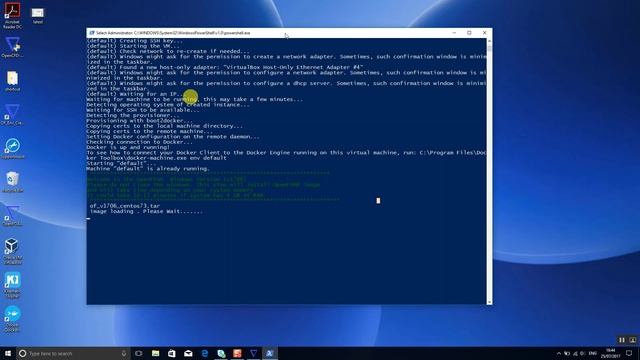Close the PowerShell window
Viewport: 640px width, 360px height.
[x=484, y=33]
